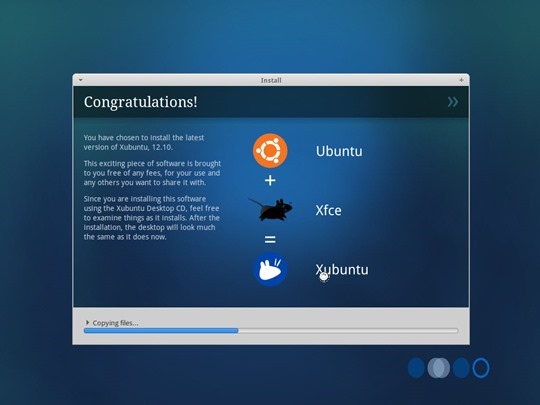Viewport: 540px width, 405px height.
Task: Click the Ubuntu orange circle logo
Action: [270, 150]
